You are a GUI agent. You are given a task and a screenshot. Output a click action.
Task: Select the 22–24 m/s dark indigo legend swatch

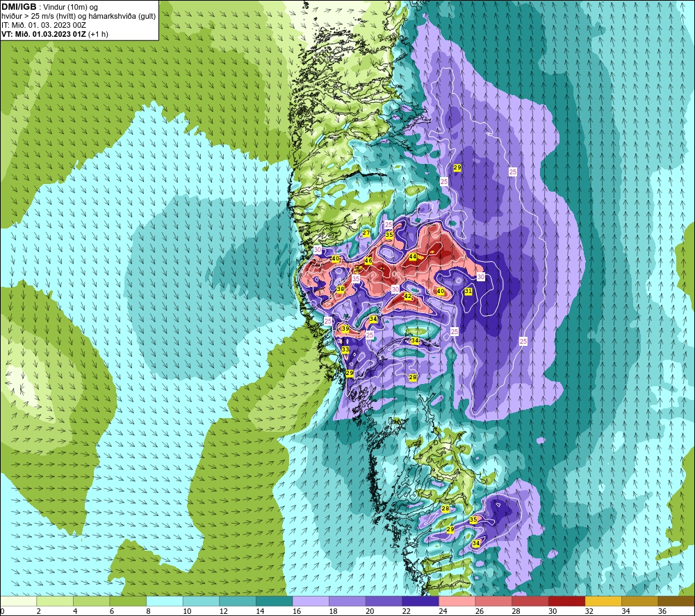(x=420, y=601)
